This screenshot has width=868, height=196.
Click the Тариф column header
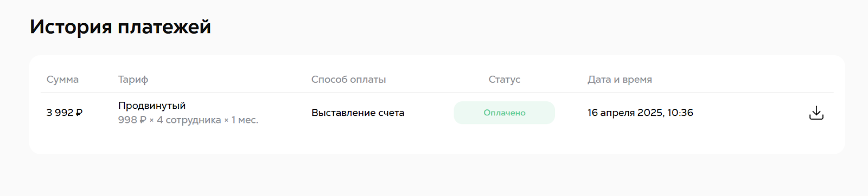(x=133, y=80)
